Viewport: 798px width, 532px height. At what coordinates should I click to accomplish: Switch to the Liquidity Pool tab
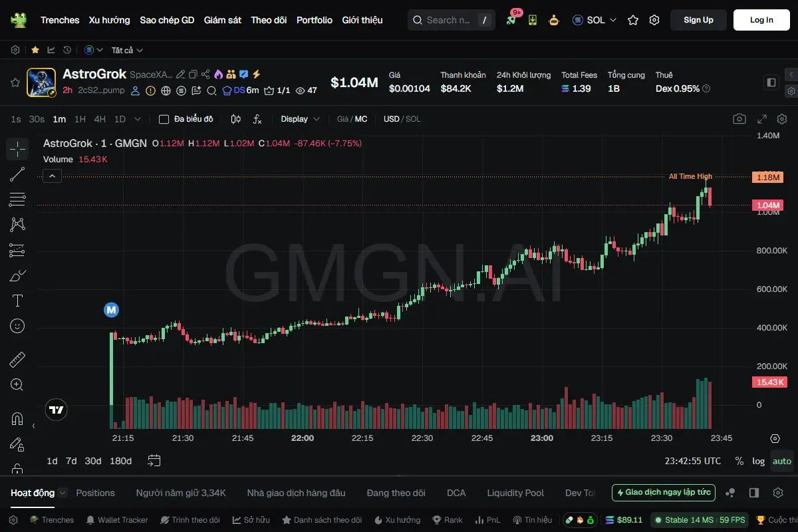pyautogui.click(x=515, y=493)
